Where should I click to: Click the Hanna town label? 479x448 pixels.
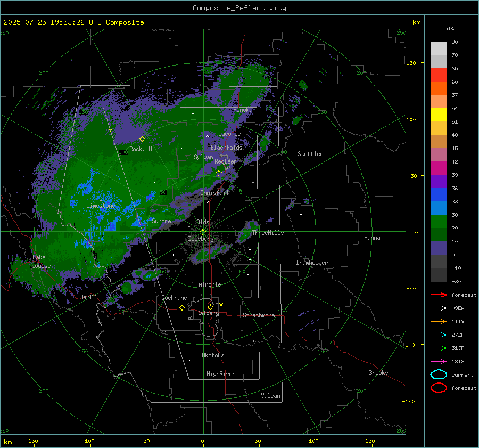click(x=372, y=238)
